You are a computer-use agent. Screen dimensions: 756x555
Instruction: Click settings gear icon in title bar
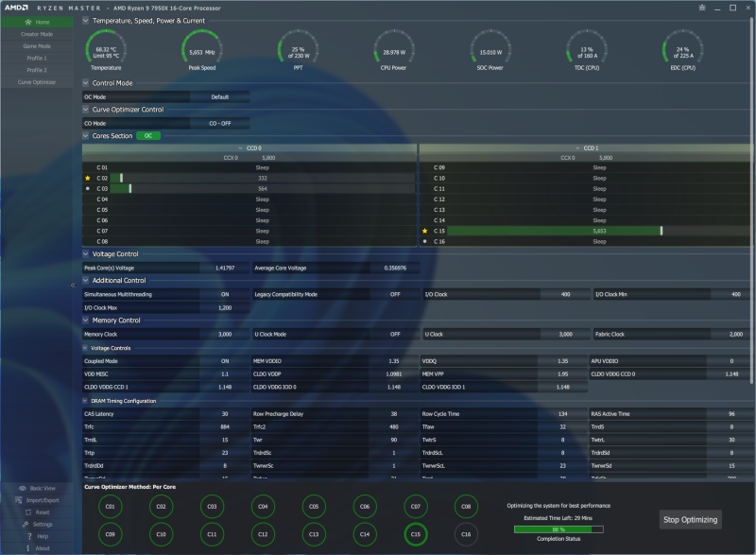tap(702, 8)
